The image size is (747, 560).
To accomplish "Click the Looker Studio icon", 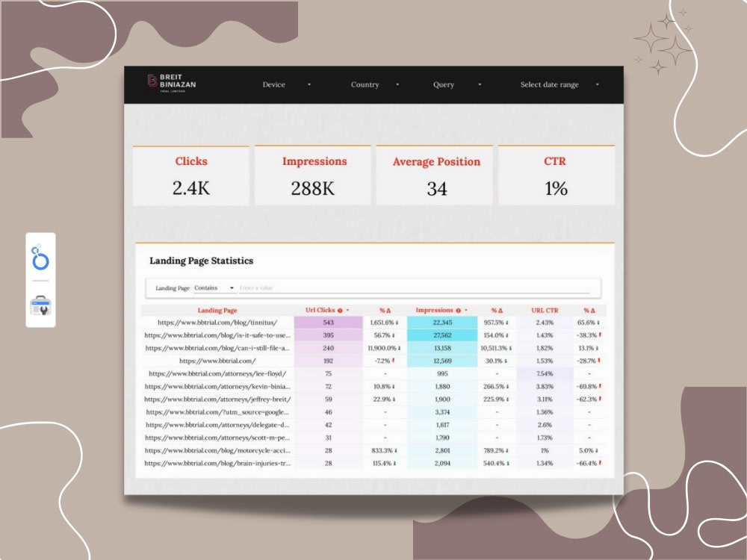I will point(40,257).
